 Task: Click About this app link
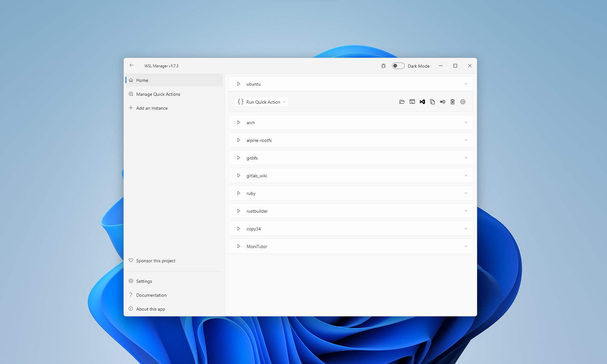tap(150, 309)
